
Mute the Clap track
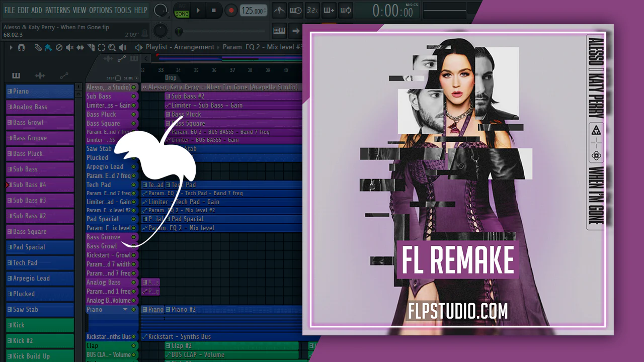coord(134,345)
